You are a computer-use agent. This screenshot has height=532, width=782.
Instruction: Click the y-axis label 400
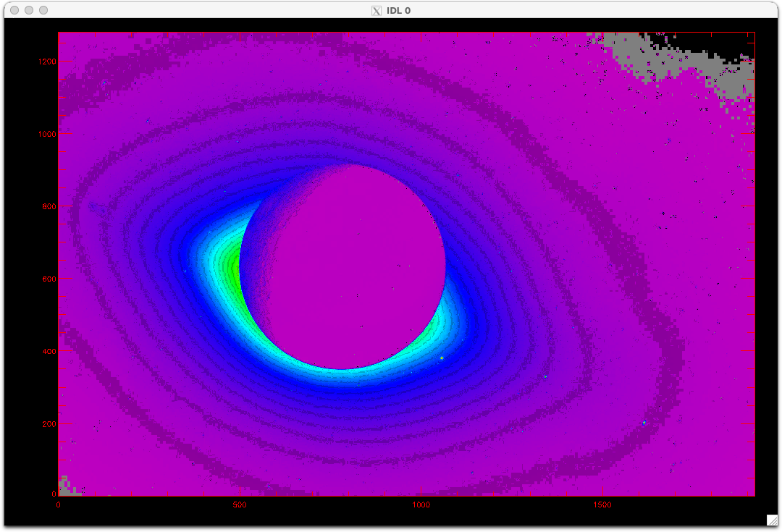tap(49, 352)
